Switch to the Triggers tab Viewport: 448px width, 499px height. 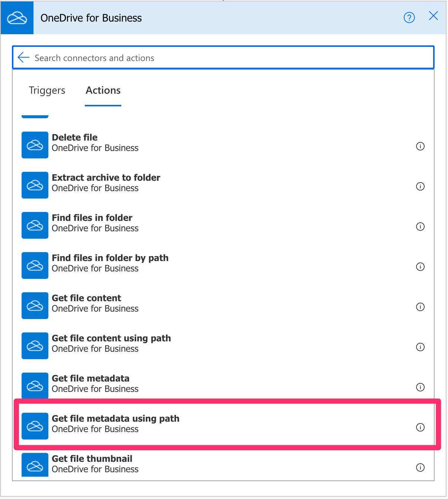[x=47, y=90]
